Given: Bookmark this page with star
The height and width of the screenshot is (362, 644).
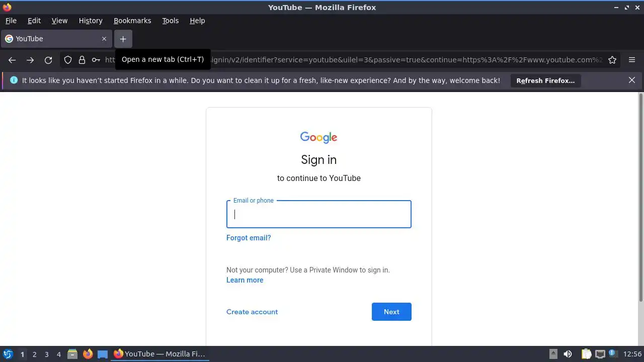Looking at the screenshot, I should click(x=612, y=60).
